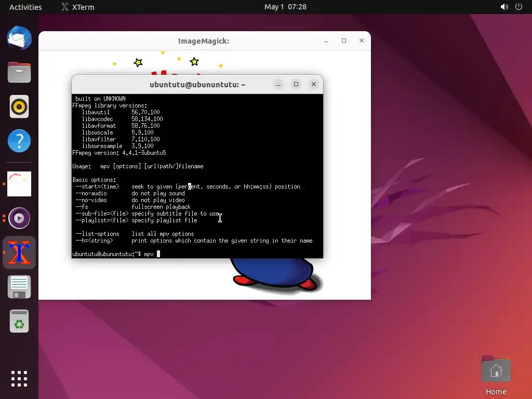Viewport: 532px width, 399px height.
Task: Open the volume indicator in top bar
Action: [504, 7]
